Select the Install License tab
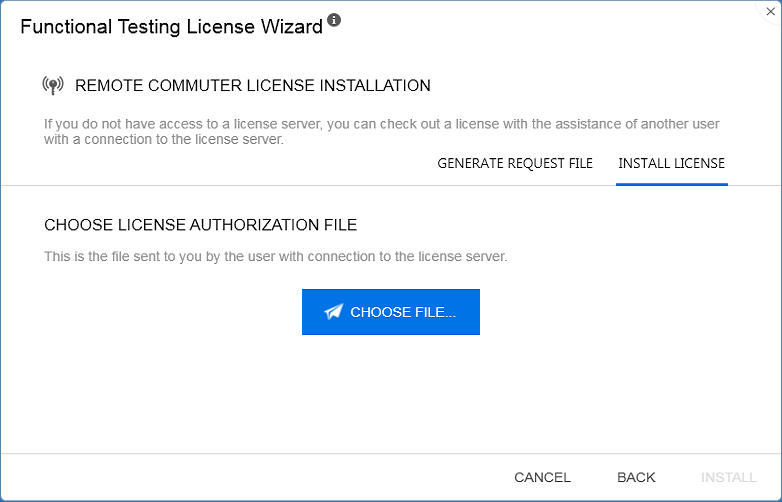 [x=671, y=163]
